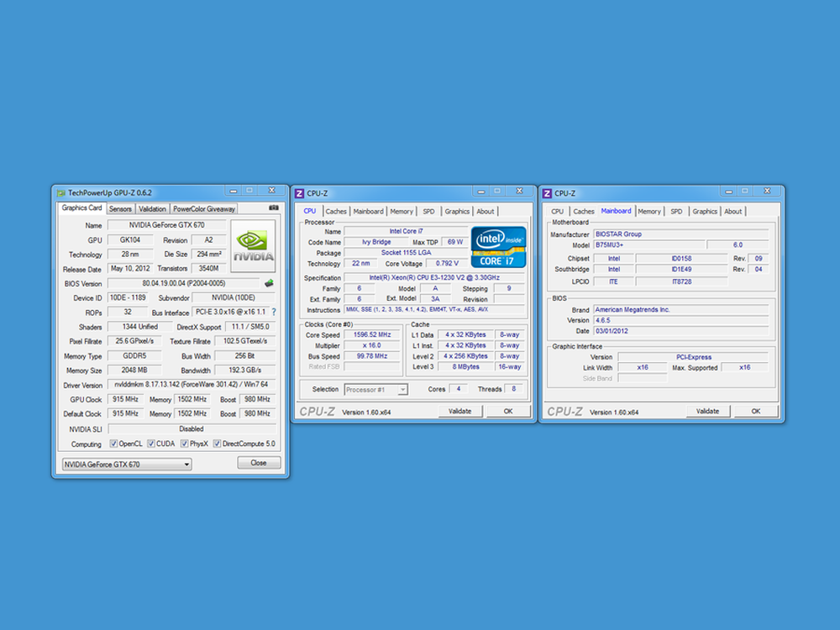The height and width of the screenshot is (630, 840).
Task: Open Caches tab in the right CPU-Z window
Action: click(584, 212)
